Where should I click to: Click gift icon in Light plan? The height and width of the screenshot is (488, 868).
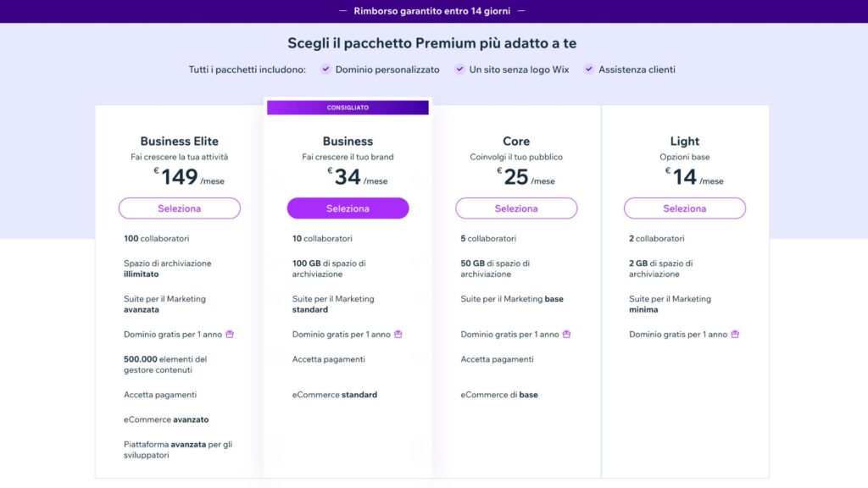coord(735,334)
